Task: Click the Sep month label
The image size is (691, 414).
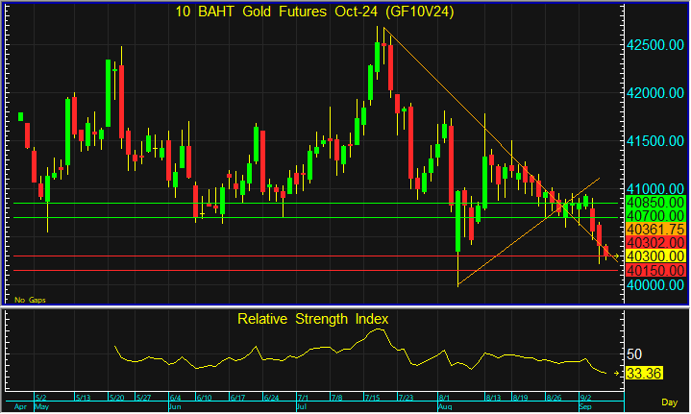Action: [x=586, y=407]
